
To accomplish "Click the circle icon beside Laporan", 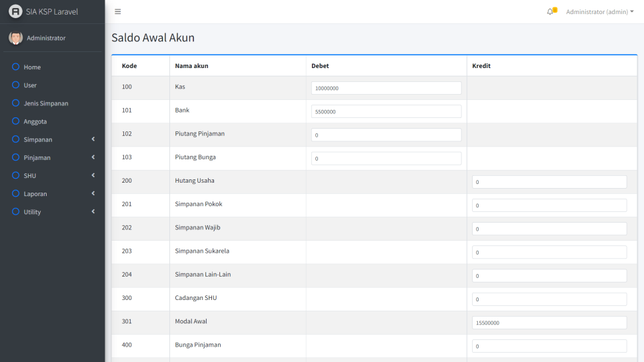I will (x=15, y=193).
